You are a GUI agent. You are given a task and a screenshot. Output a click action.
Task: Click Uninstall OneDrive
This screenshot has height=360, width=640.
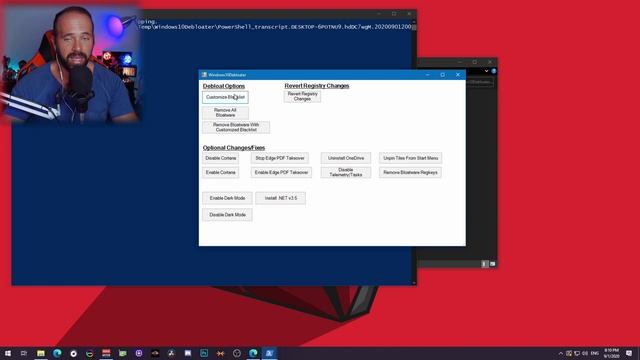click(x=346, y=158)
